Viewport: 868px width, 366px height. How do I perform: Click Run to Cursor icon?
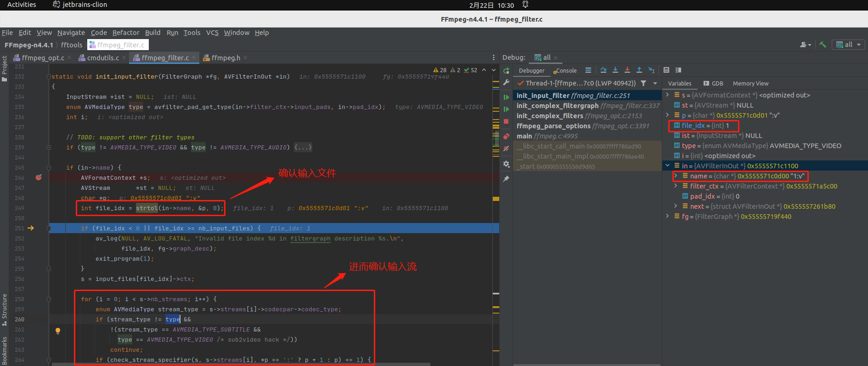(x=651, y=70)
